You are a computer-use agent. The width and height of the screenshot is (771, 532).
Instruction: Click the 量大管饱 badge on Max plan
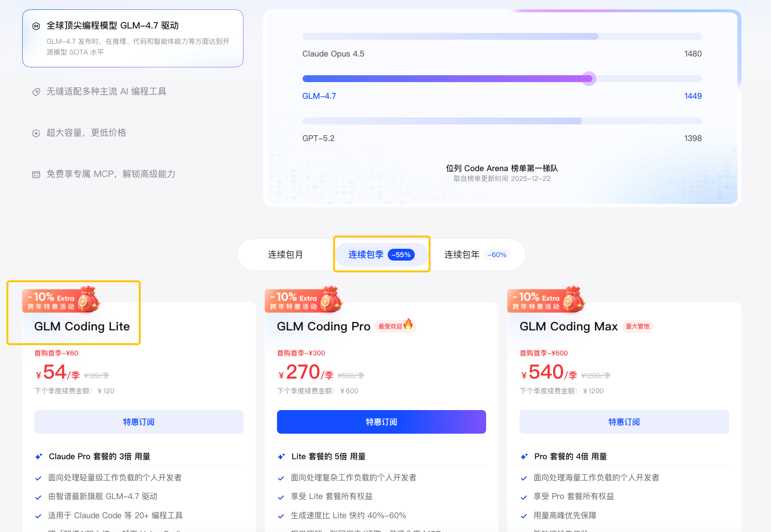pyautogui.click(x=638, y=326)
